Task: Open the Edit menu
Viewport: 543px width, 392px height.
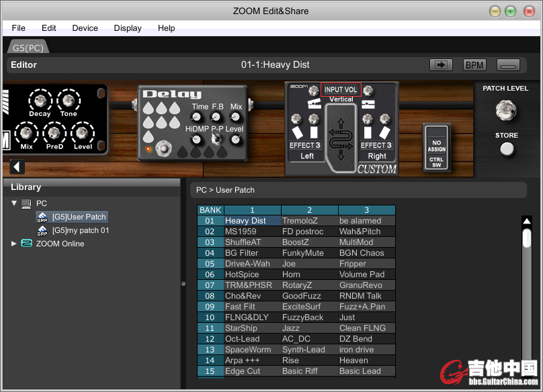Action: [49, 28]
